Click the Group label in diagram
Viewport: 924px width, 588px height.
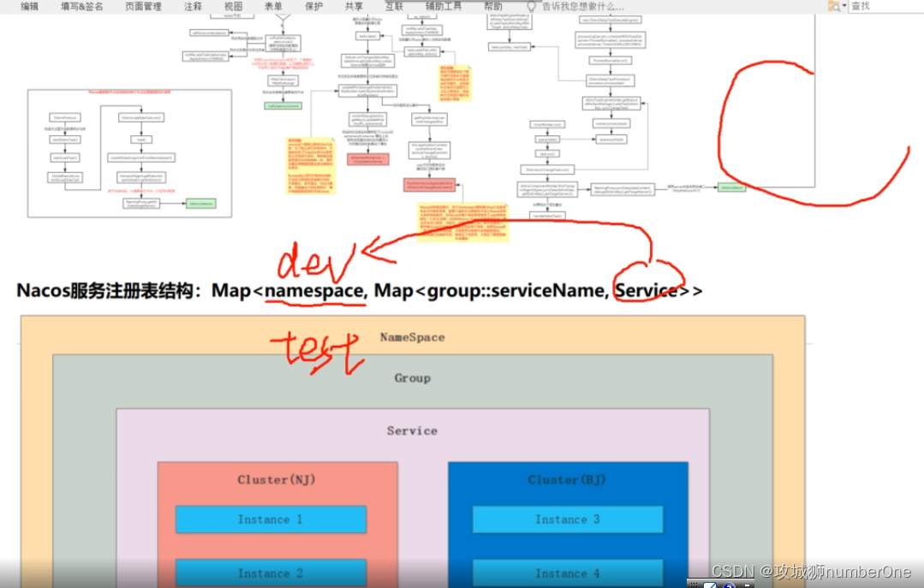click(412, 378)
